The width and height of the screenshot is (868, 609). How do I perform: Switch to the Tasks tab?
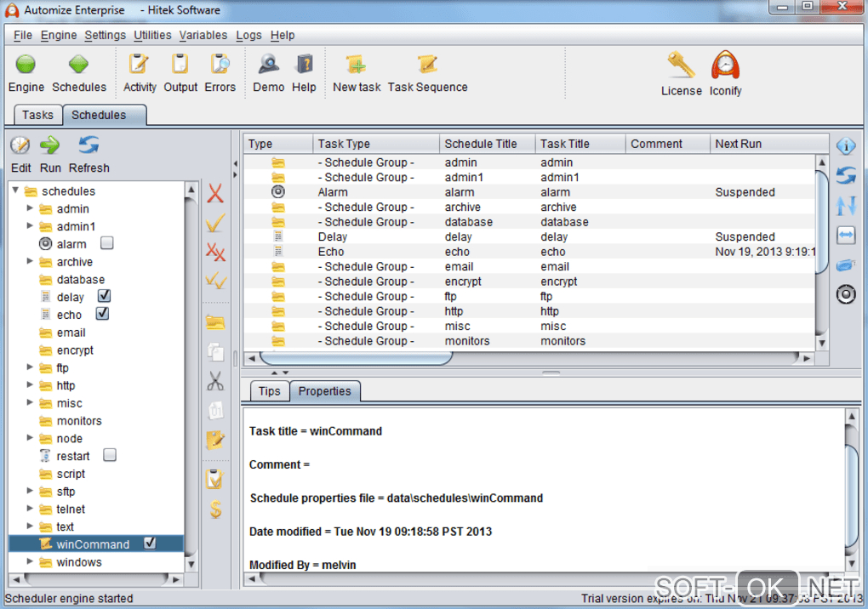pyautogui.click(x=37, y=115)
